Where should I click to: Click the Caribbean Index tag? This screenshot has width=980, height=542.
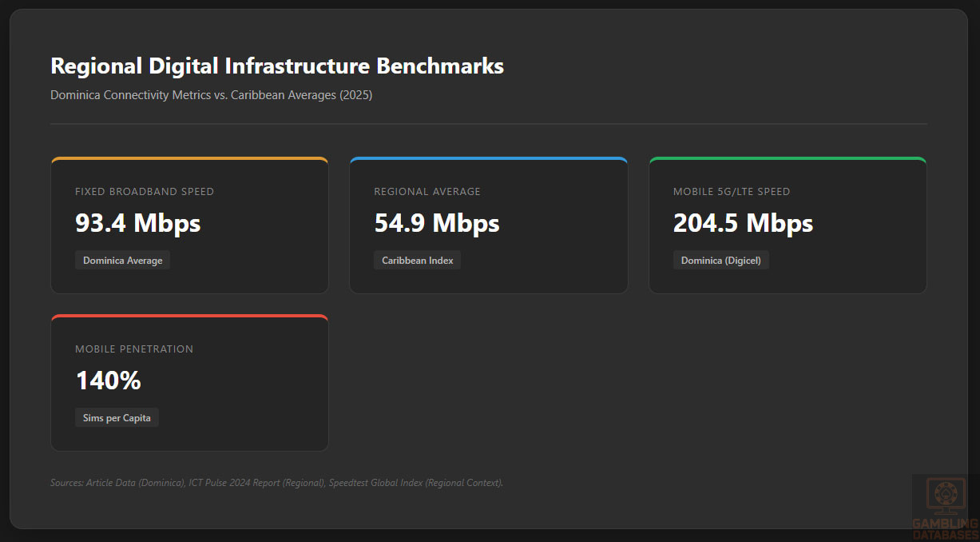(x=417, y=261)
